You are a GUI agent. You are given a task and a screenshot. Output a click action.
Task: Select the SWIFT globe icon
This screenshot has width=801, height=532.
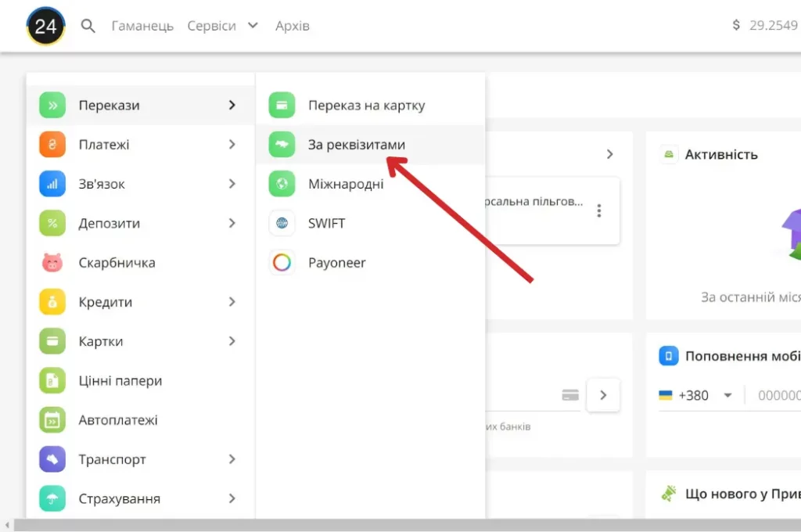coord(282,224)
